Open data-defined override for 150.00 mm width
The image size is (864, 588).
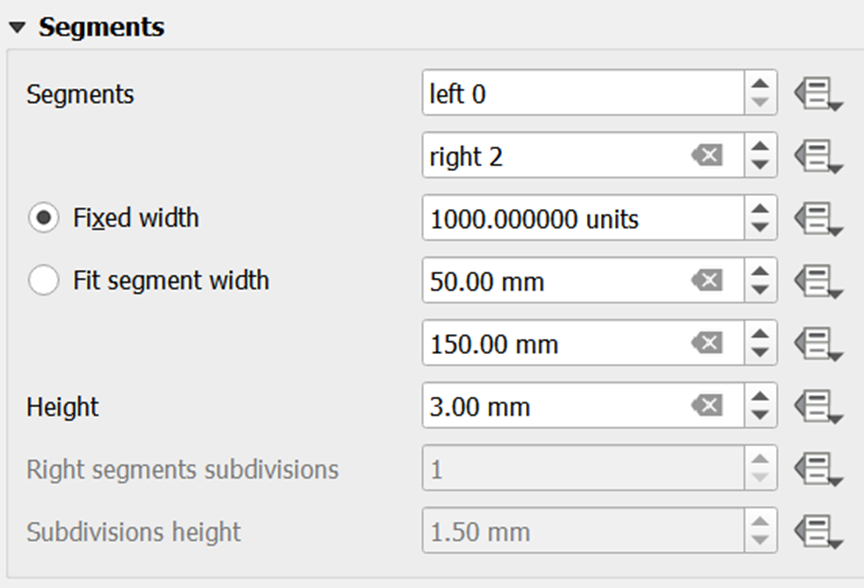(816, 344)
